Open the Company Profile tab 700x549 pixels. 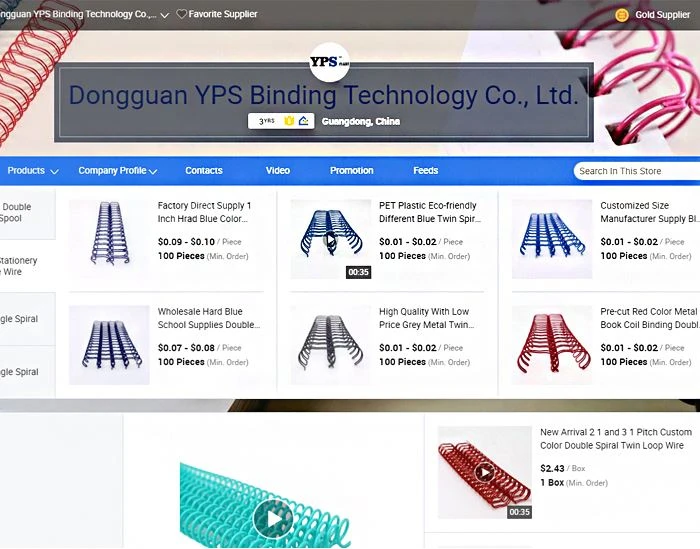112,171
